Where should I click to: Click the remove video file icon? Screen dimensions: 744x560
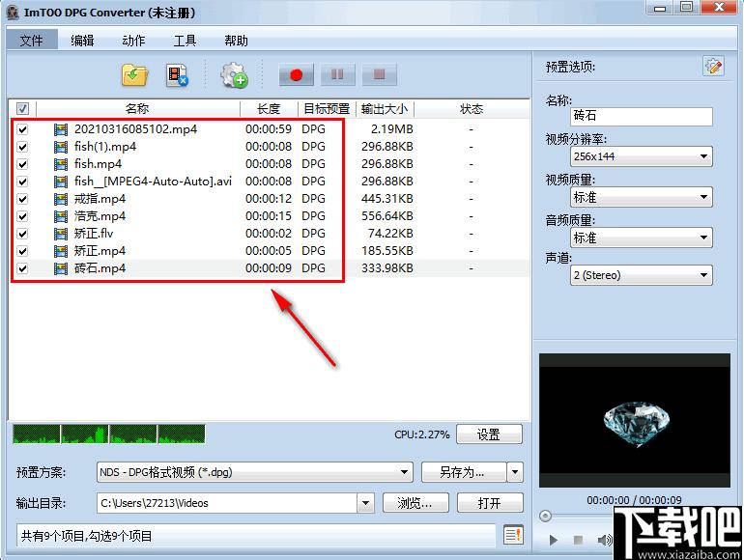coord(177,75)
